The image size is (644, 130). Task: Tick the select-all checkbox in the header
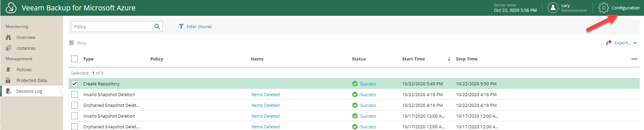pos(75,59)
